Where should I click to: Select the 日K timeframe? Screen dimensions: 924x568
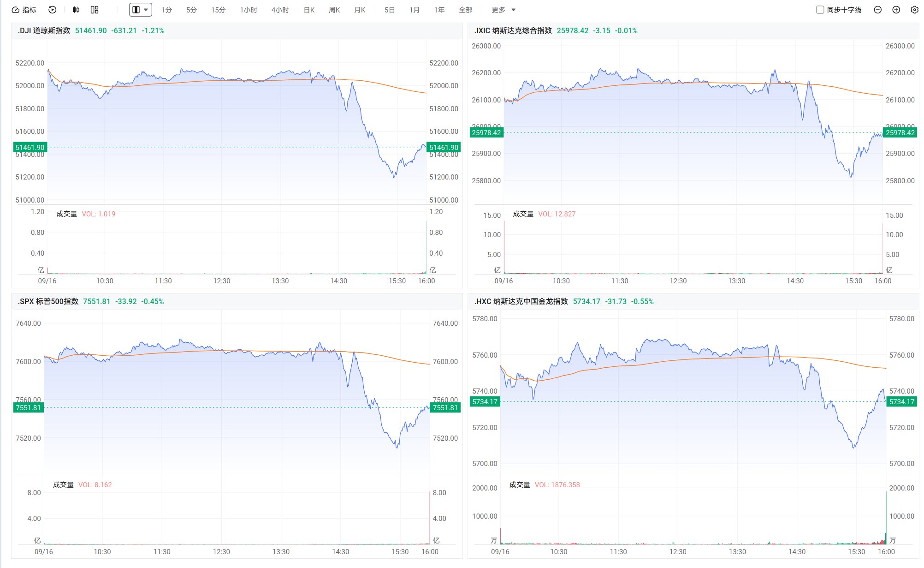click(309, 10)
